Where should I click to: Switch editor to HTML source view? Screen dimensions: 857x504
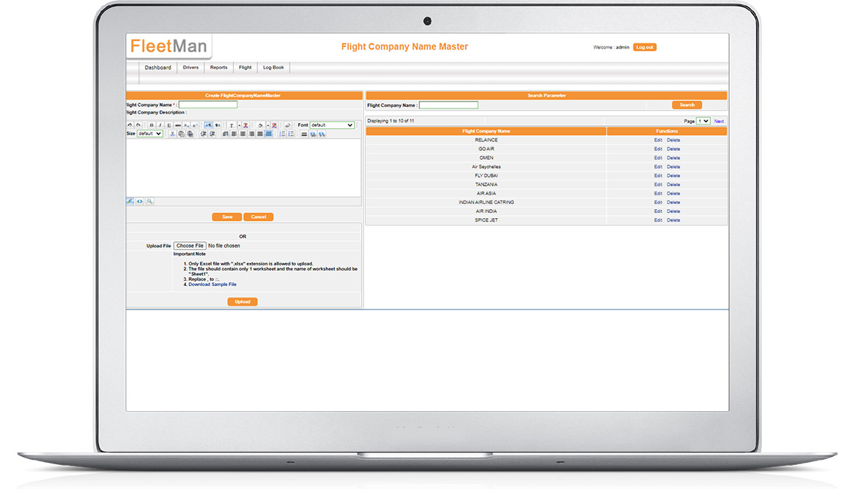click(x=139, y=201)
